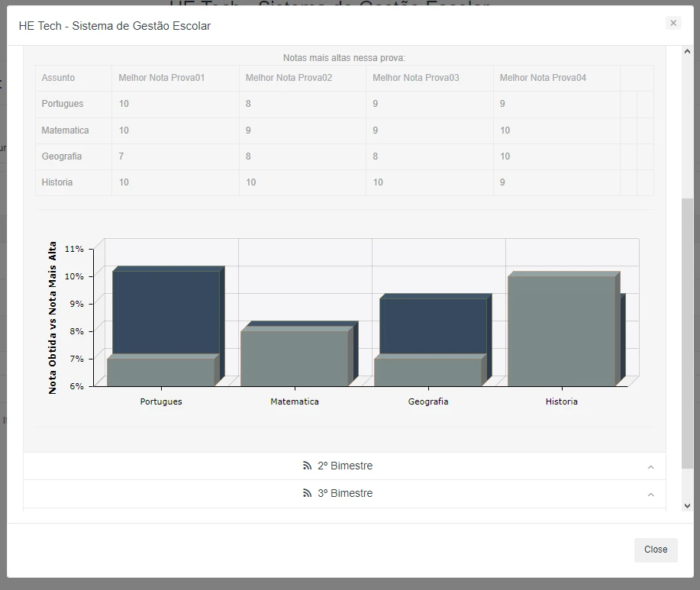Select the Matematica row in the table
Viewport: 700px width, 590px height.
coord(66,131)
